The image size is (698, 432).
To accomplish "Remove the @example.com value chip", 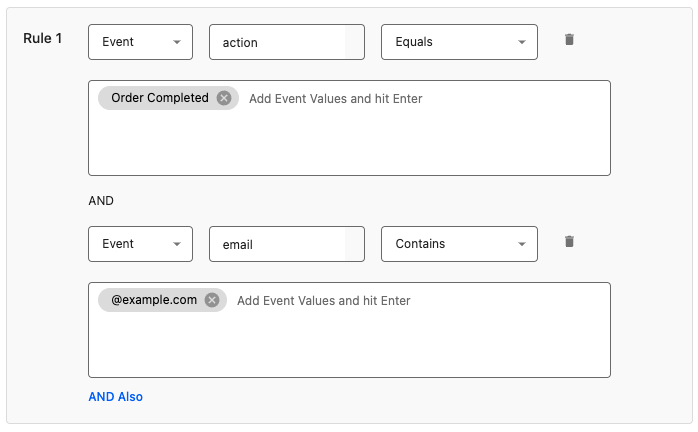I will pos(212,300).
